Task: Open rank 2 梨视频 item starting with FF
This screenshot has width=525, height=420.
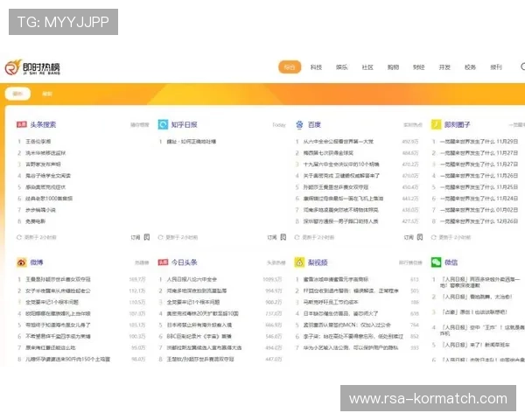Action: [x=351, y=290]
